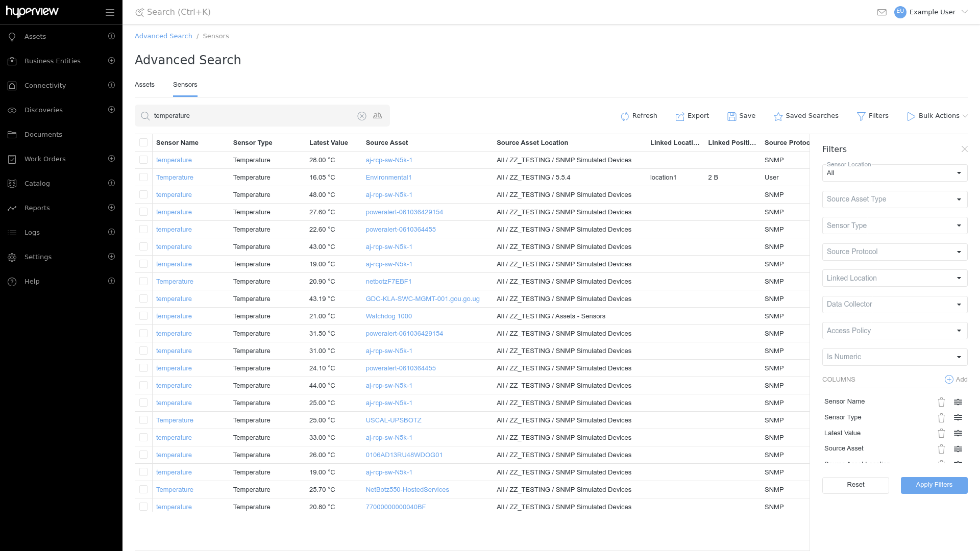This screenshot has width=980, height=551.
Task: Open the Sensor Type filter dropdown
Action: coord(894,226)
